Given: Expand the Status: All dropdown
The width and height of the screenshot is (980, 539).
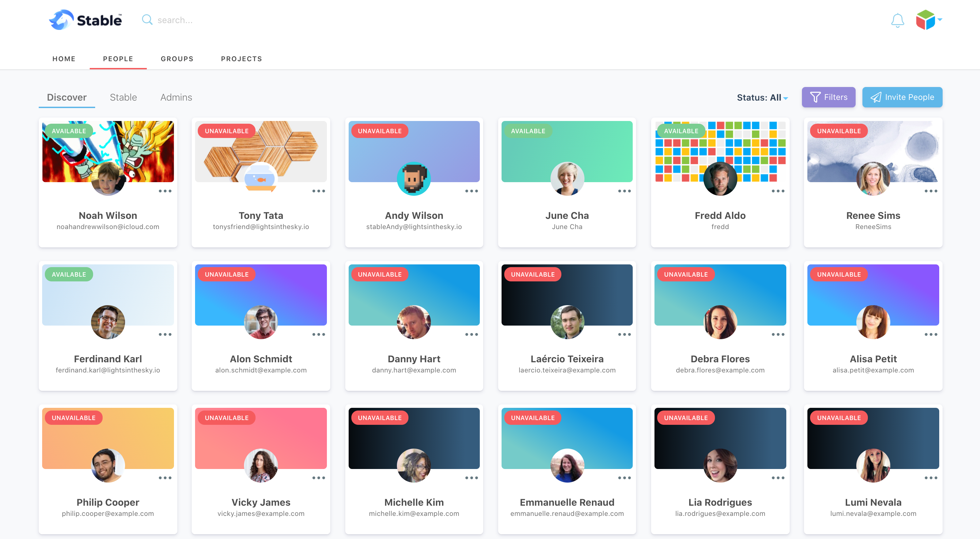Looking at the screenshot, I should [763, 98].
